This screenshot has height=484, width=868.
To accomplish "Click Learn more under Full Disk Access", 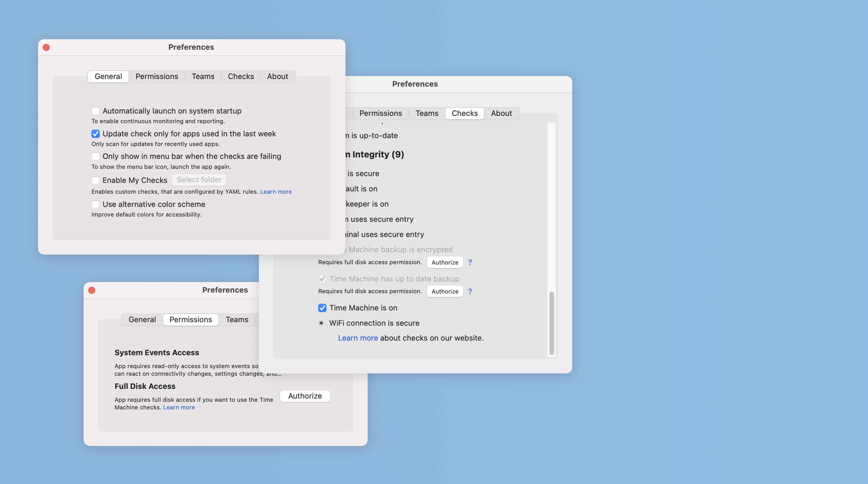I will pos(179,407).
